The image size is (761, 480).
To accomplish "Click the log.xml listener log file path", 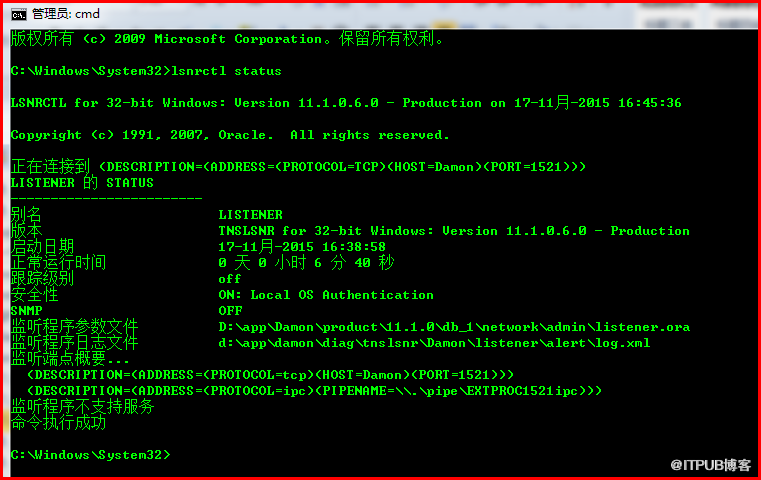I will [434, 343].
